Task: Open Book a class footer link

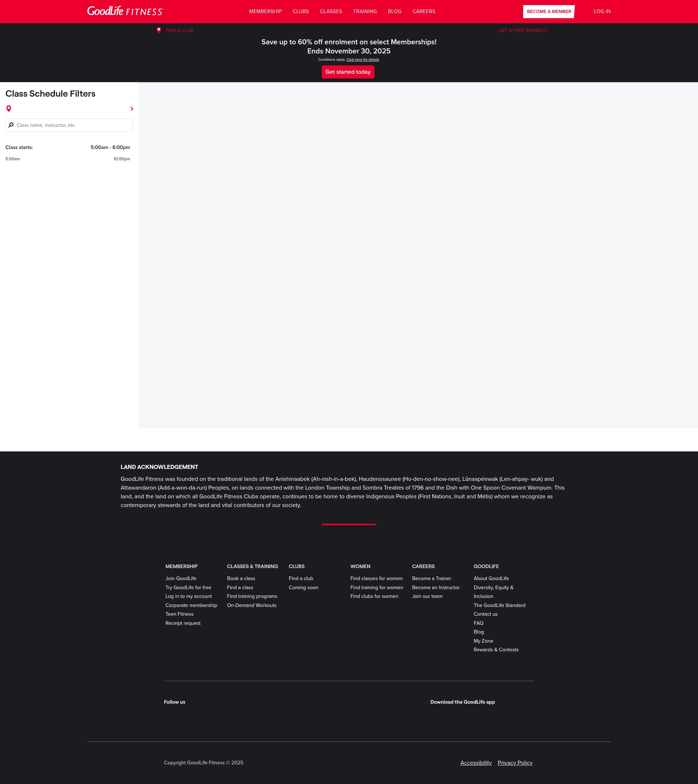Action: pyautogui.click(x=241, y=578)
